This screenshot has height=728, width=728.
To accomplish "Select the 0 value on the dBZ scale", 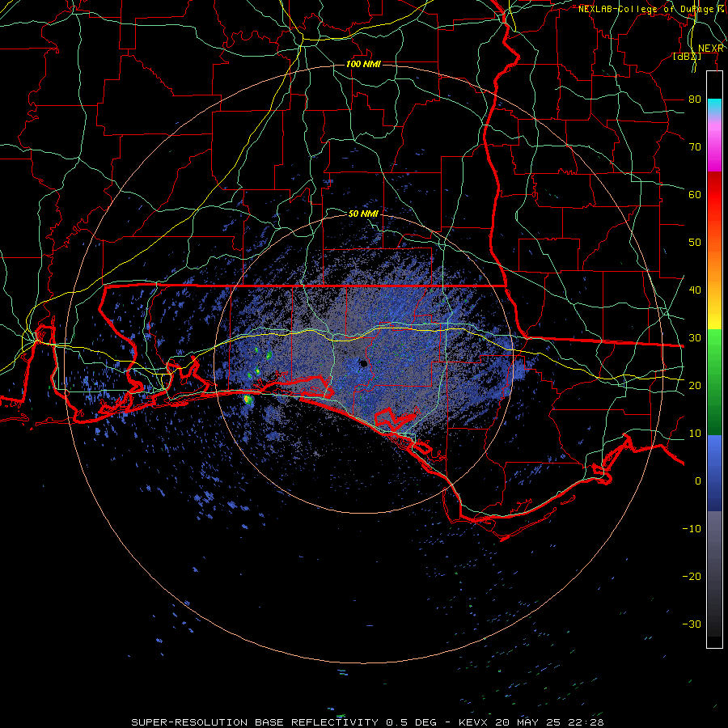I will tap(698, 481).
